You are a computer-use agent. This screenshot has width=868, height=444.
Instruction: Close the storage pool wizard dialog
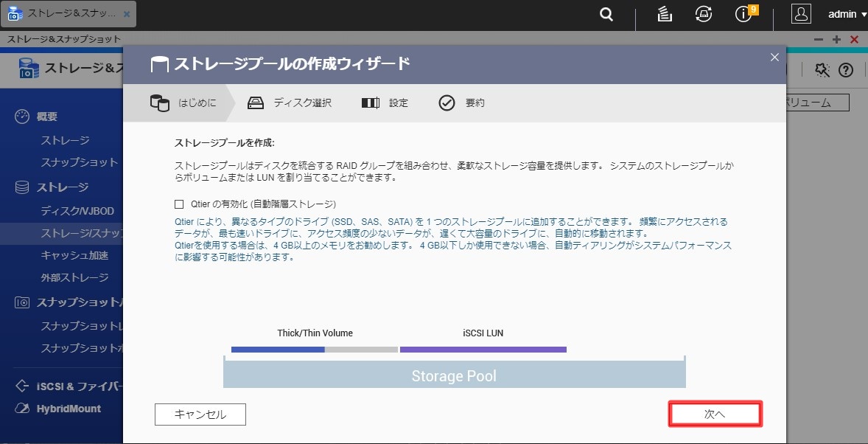coord(774,57)
